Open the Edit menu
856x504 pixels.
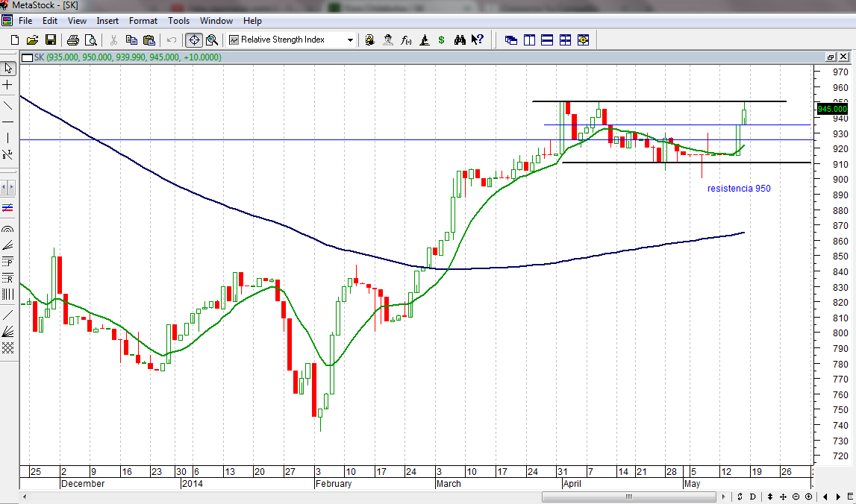tap(50, 21)
